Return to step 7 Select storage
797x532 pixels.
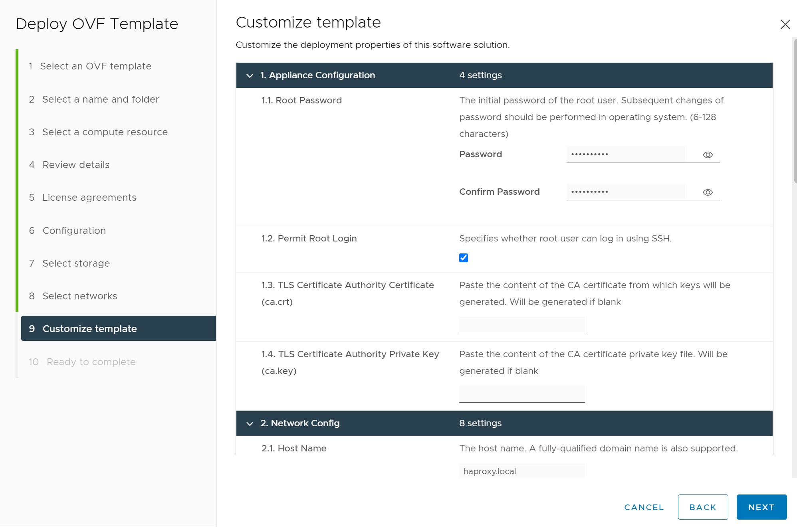pos(76,263)
